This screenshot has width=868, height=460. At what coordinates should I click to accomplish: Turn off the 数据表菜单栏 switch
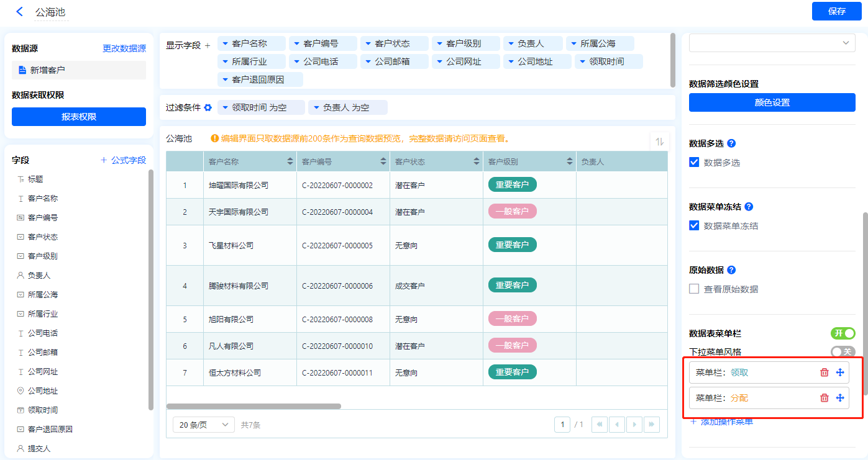coord(843,333)
